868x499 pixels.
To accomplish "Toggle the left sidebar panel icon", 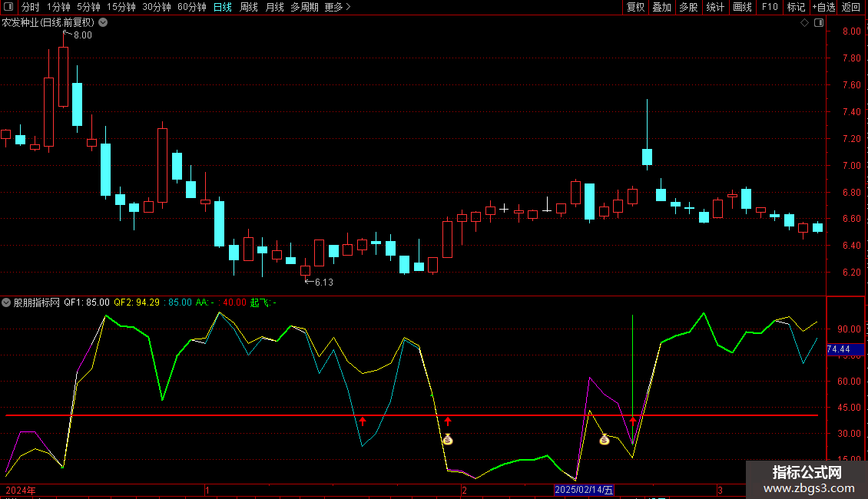I will 8,7.
